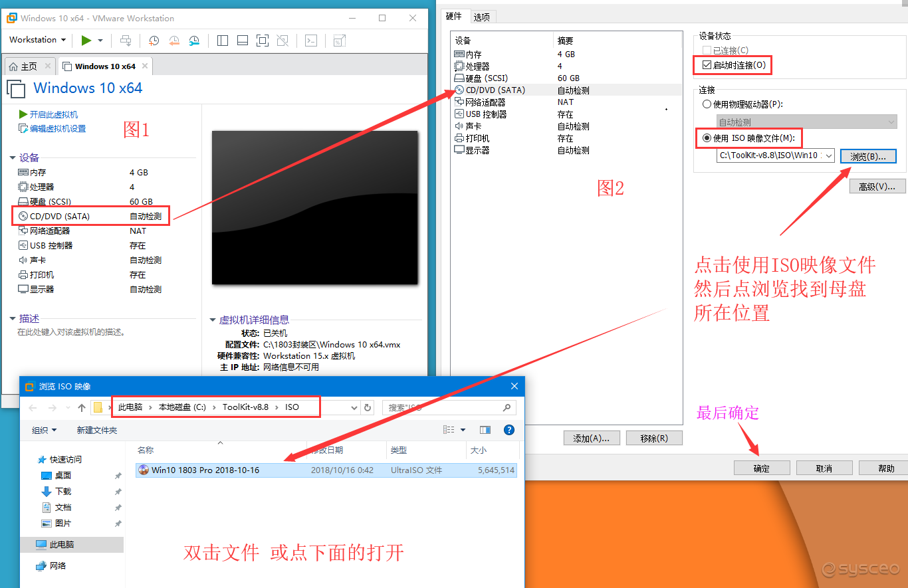
Task: Click the 搜索 ISO search field
Action: pyautogui.click(x=449, y=407)
